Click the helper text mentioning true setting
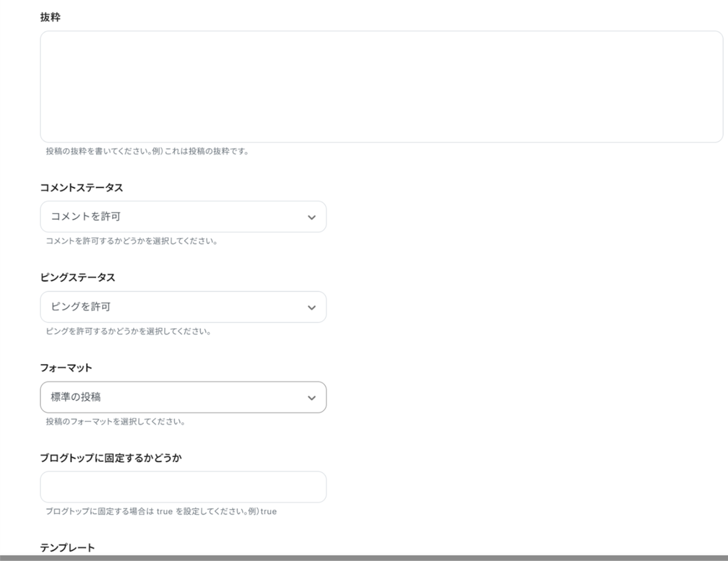The width and height of the screenshot is (728, 561). coord(161,511)
